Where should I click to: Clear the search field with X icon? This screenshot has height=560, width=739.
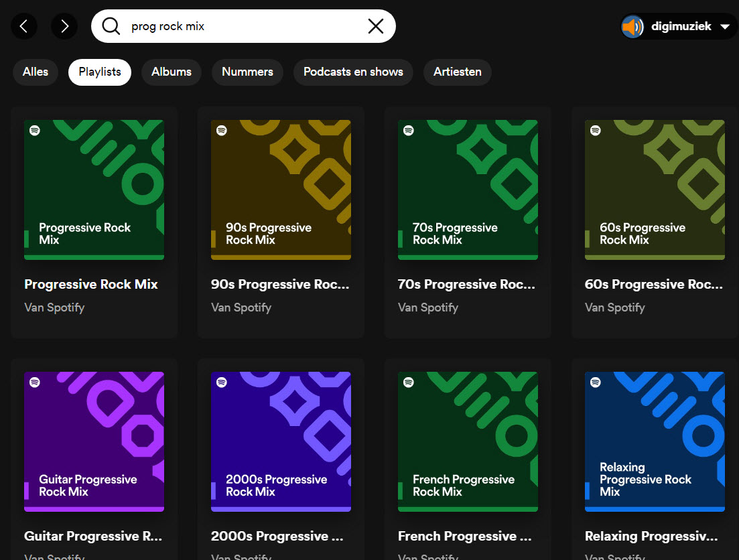point(376,26)
